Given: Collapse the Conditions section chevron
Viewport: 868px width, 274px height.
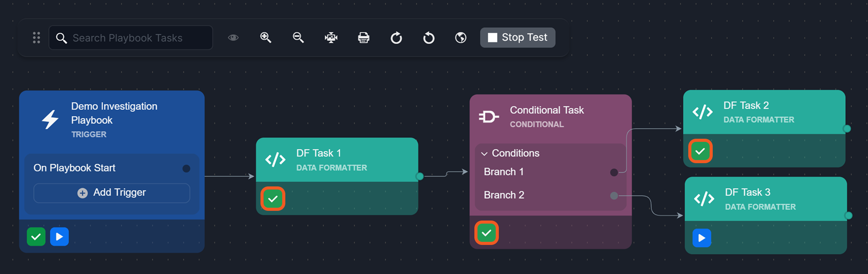Looking at the screenshot, I should coord(484,153).
